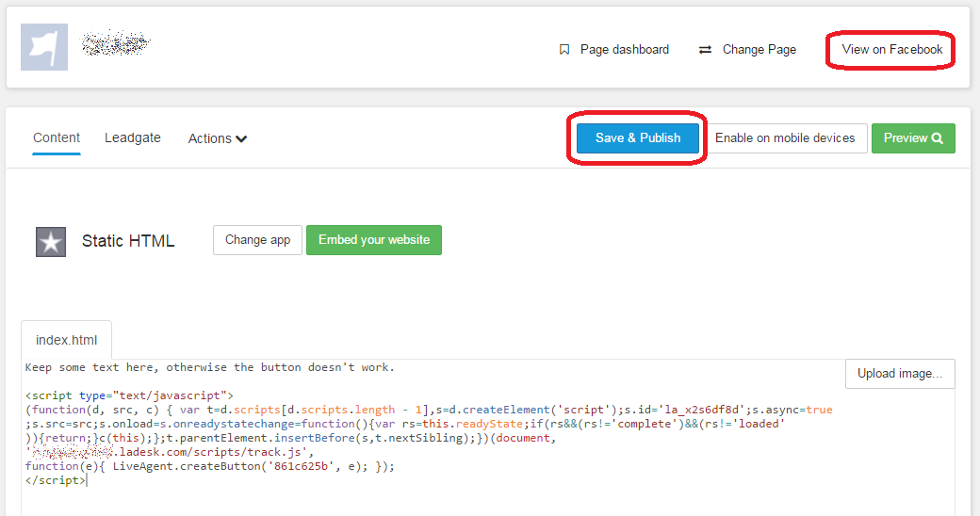Click the Static HTML app title
This screenshot has height=516, width=980.
point(128,241)
